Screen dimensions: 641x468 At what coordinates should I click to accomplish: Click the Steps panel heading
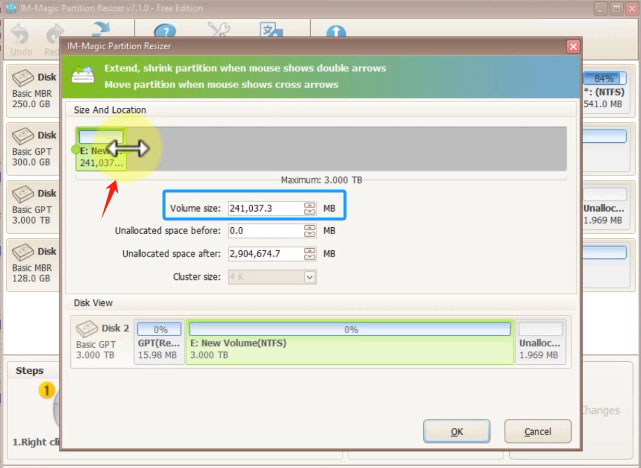click(29, 371)
